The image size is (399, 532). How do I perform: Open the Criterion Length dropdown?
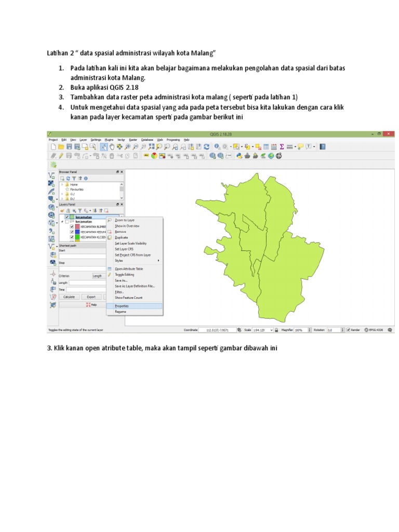99,276
